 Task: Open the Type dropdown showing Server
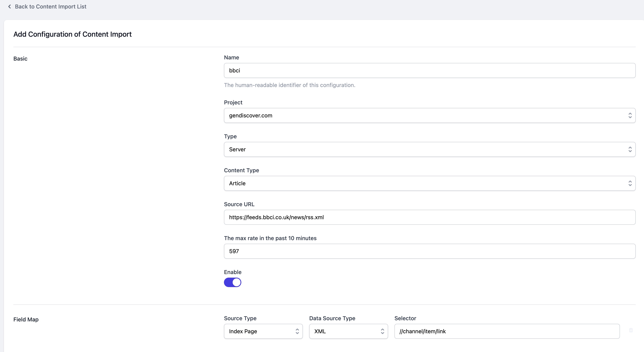click(x=425, y=149)
